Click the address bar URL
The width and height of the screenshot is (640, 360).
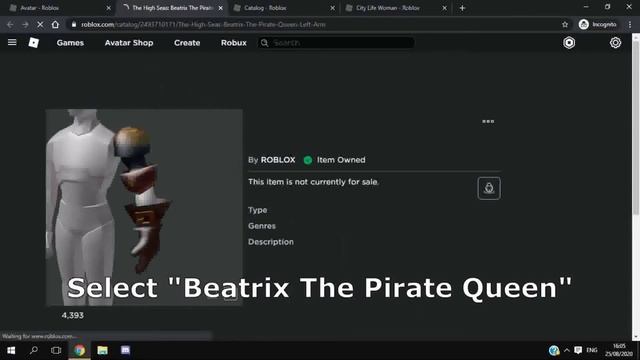tap(203, 24)
